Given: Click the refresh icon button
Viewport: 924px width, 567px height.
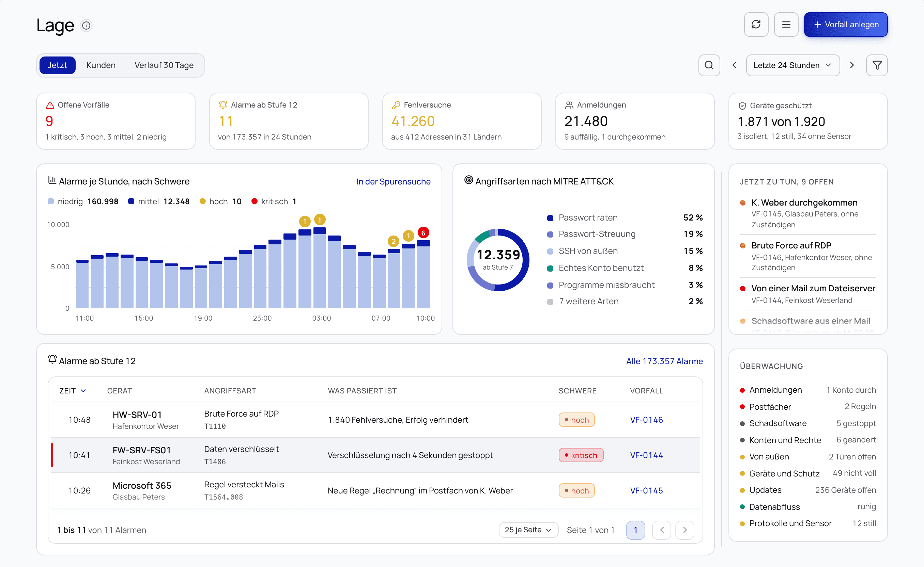Looking at the screenshot, I should (x=756, y=25).
